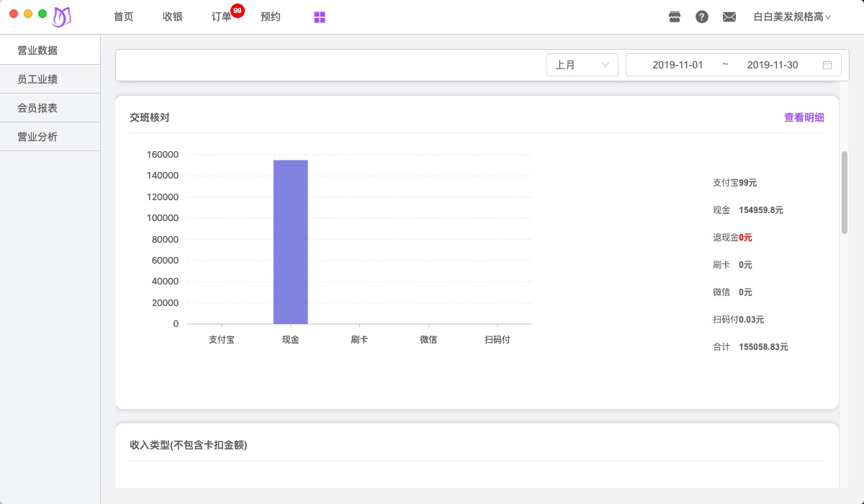Open the messages envelope icon
This screenshot has height=504, width=864.
[x=729, y=17]
